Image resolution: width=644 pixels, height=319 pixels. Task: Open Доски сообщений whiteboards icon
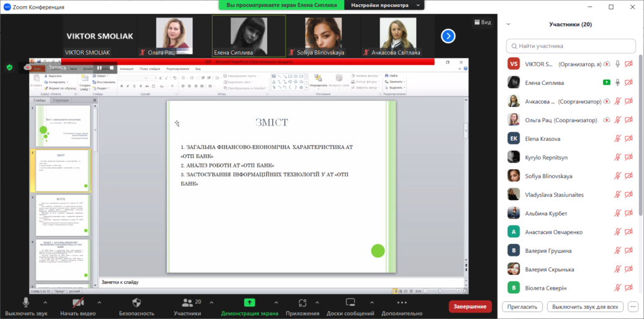point(350,303)
